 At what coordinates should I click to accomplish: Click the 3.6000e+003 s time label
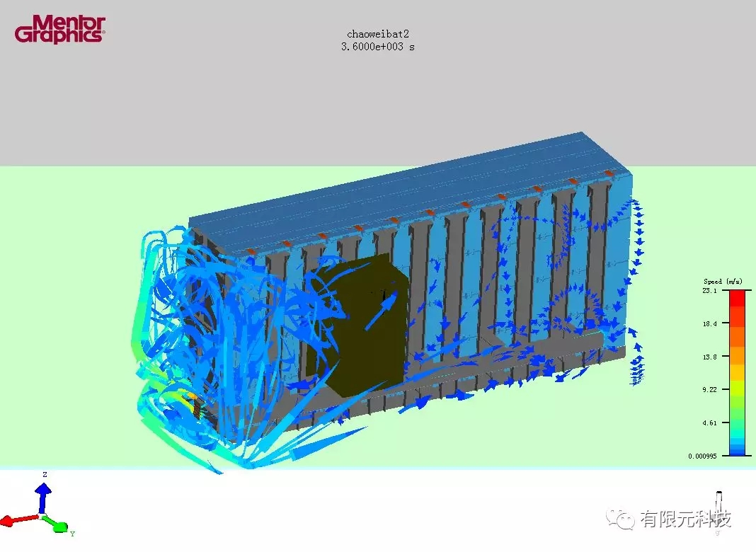(377, 46)
